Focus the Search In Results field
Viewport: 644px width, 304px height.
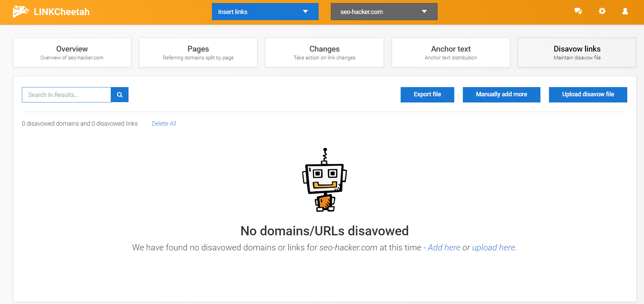click(x=66, y=95)
